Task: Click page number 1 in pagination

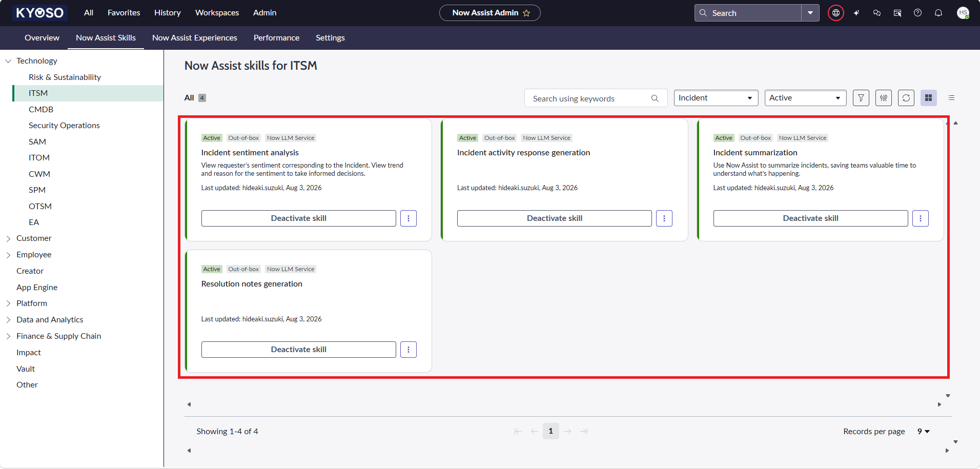Action: point(551,431)
